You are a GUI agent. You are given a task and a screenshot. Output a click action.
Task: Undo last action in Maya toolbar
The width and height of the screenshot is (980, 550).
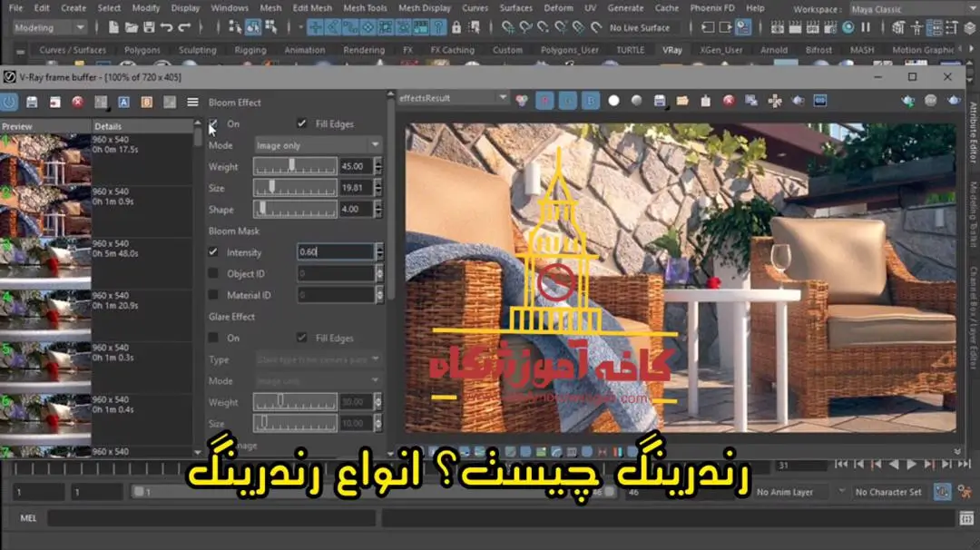click(x=166, y=27)
